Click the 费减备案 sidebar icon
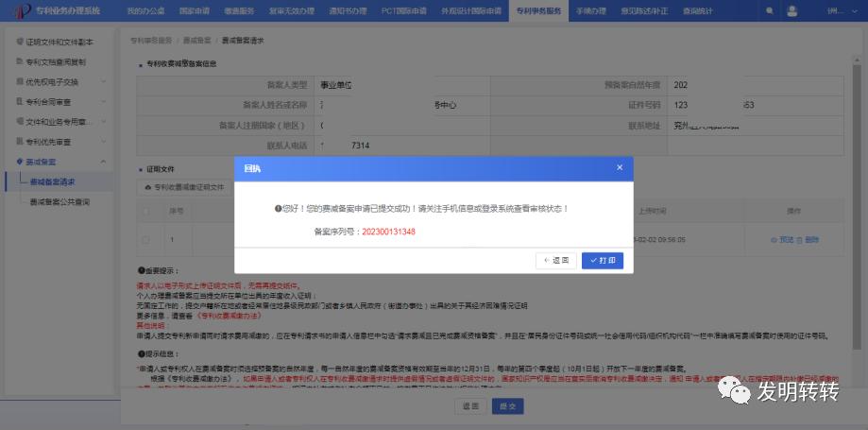Image resolution: width=868 pixels, height=430 pixels. tap(20, 162)
